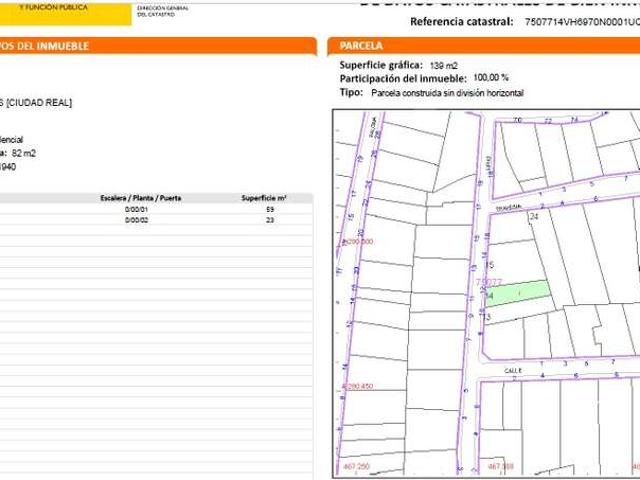Click the '[CIUDAD REAL]' province text
The height and width of the screenshot is (480, 640).
pyautogui.click(x=39, y=103)
